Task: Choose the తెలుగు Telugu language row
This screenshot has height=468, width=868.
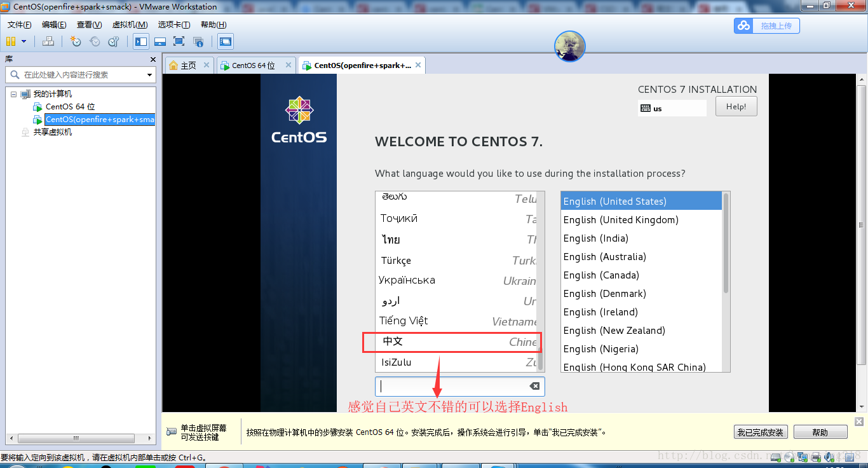Action: click(x=456, y=199)
